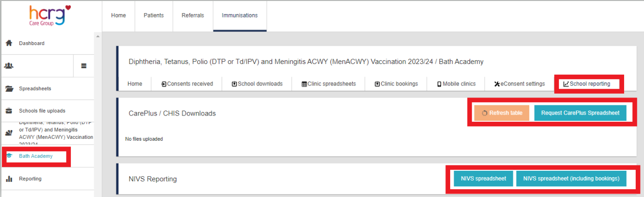Click the Spreadsheets folder icon

[x=9, y=89]
